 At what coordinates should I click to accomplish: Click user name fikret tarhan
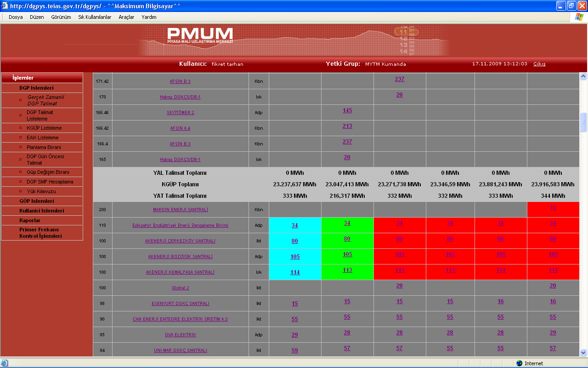[227, 64]
